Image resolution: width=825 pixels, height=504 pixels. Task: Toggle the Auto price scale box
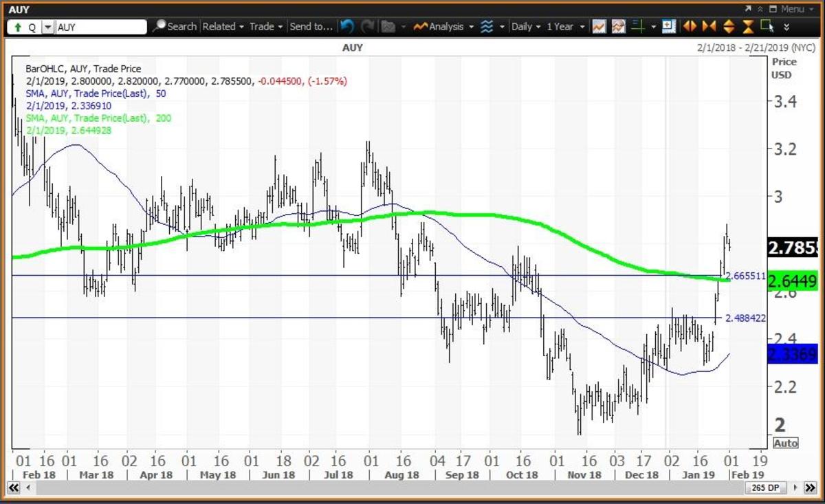coord(785,443)
